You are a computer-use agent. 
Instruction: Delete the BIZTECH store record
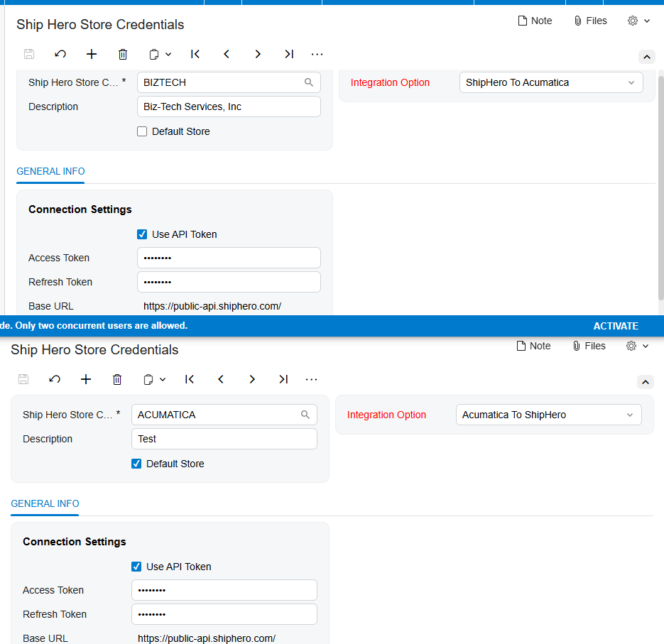click(x=123, y=54)
